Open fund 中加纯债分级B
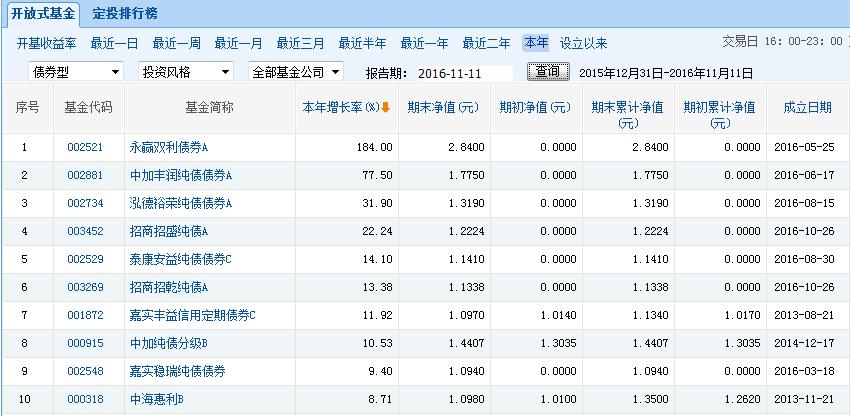 pos(169,344)
